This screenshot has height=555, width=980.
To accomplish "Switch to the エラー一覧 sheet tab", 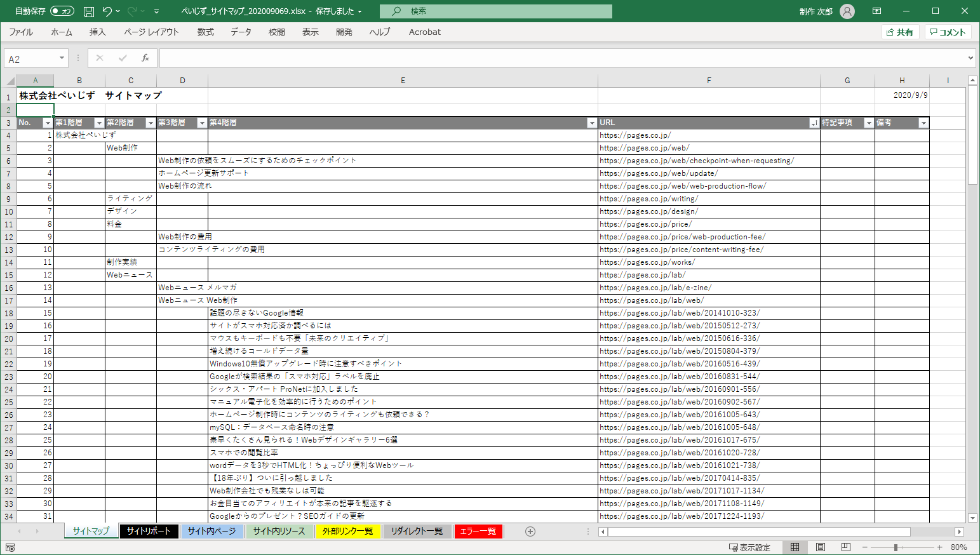I will click(x=478, y=532).
